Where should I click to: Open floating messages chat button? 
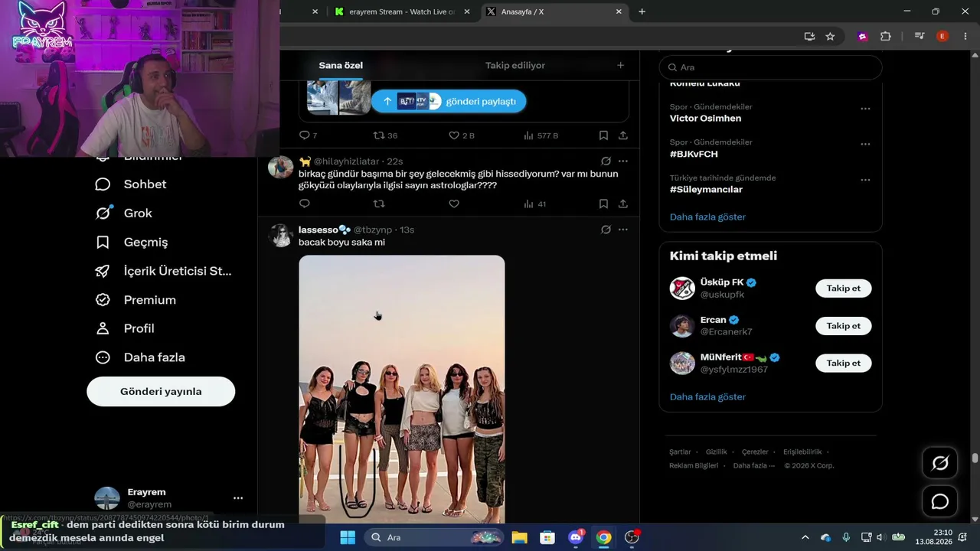[x=940, y=502]
